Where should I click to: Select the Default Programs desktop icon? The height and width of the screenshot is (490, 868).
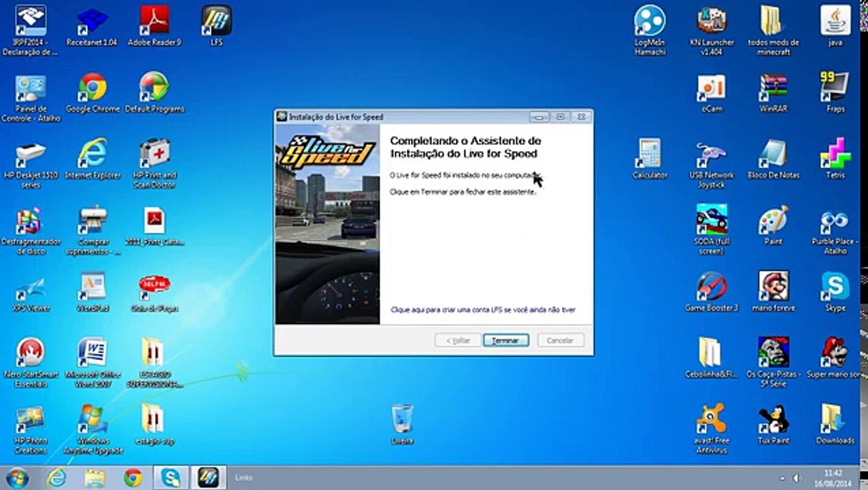[154, 93]
